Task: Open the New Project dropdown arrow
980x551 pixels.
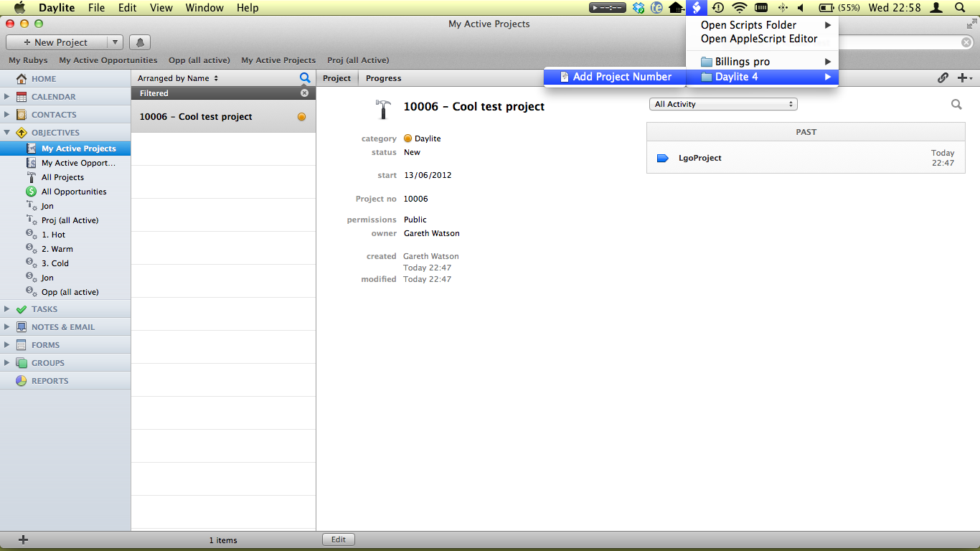Action: (x=115, y=42)
